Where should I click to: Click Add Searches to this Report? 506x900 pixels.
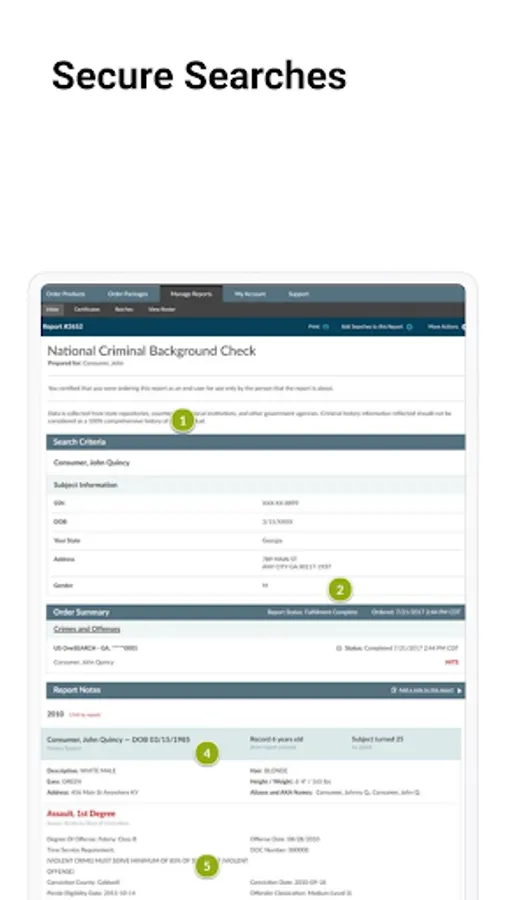coord(373,327)
